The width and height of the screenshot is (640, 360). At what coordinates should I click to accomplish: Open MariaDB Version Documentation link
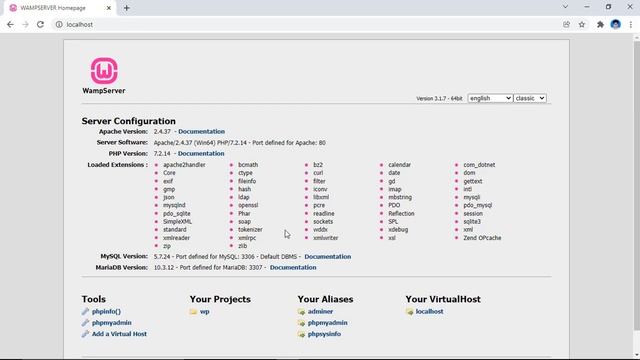[293, 267]
